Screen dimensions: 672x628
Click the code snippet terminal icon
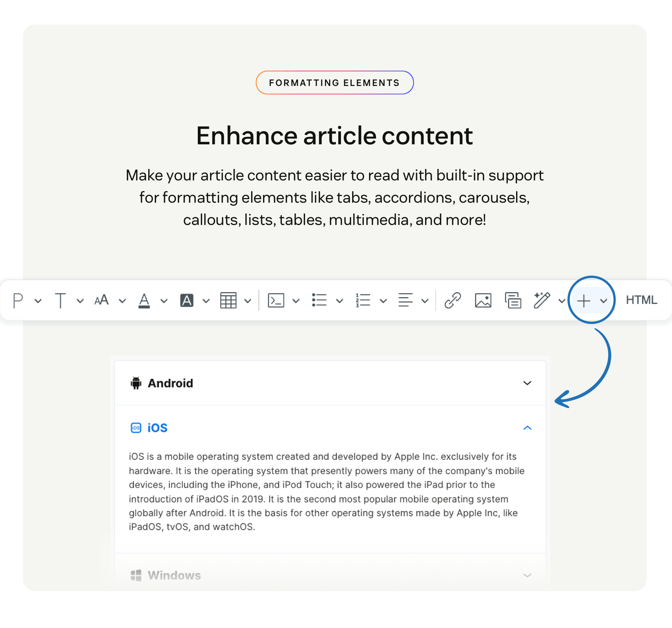pos(276,300)
